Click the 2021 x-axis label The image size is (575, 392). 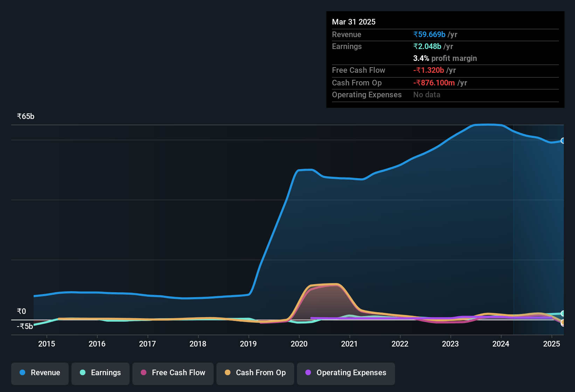click(x=349, y=344)
